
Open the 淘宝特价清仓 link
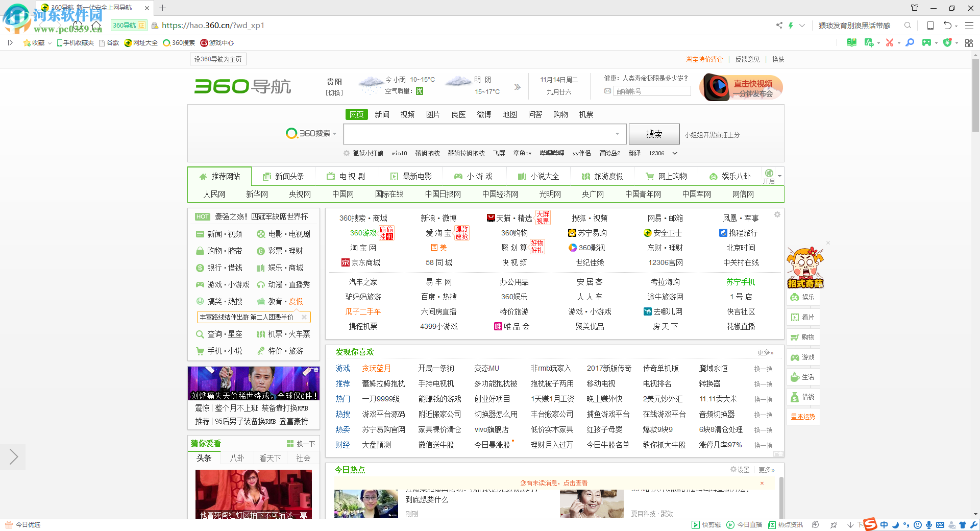point(704,59)
